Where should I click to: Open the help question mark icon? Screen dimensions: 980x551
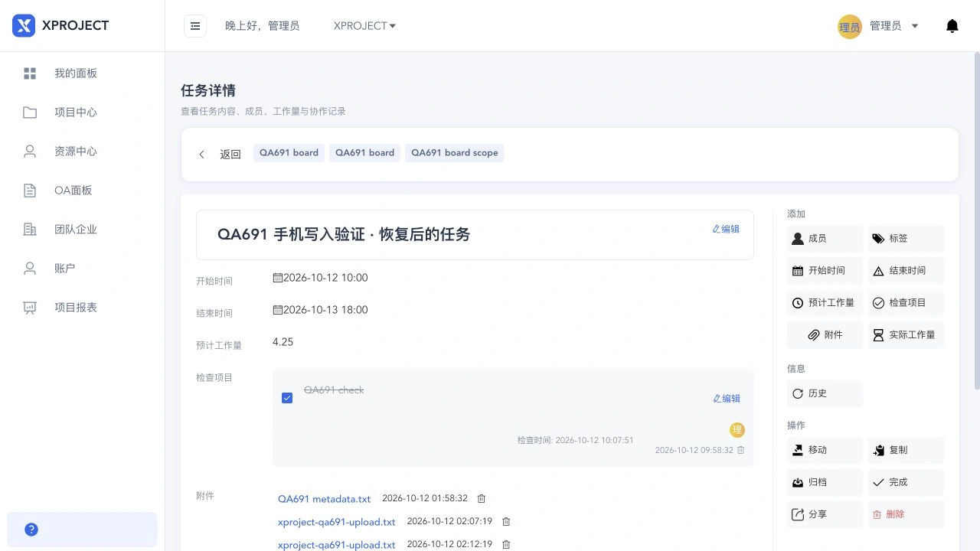click(31, 530)
